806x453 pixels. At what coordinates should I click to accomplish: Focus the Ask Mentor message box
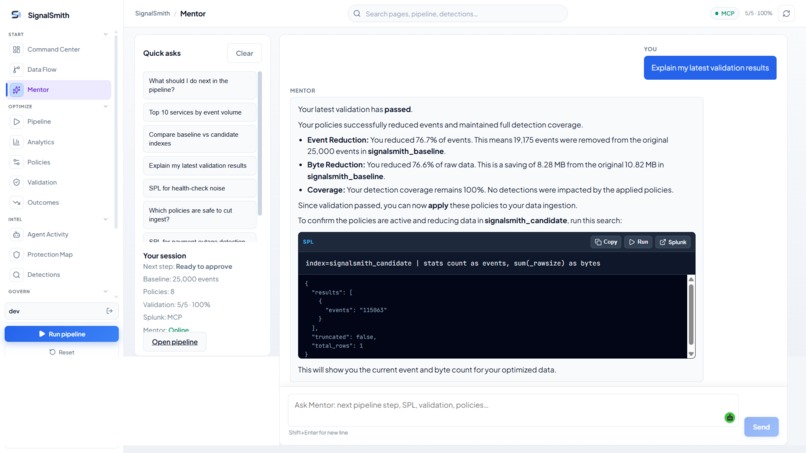(x=513, y=410)
